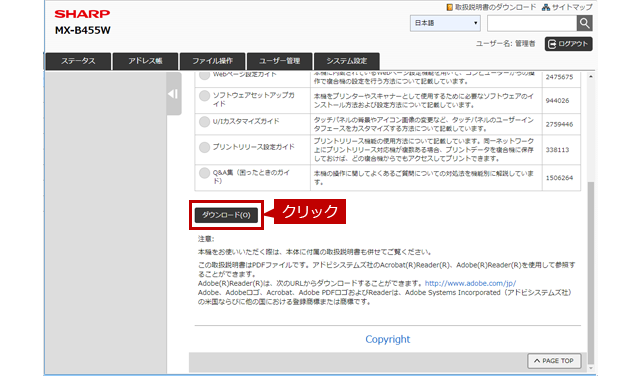
Task: Click the ログアウト button
Action: click(569, 44)
